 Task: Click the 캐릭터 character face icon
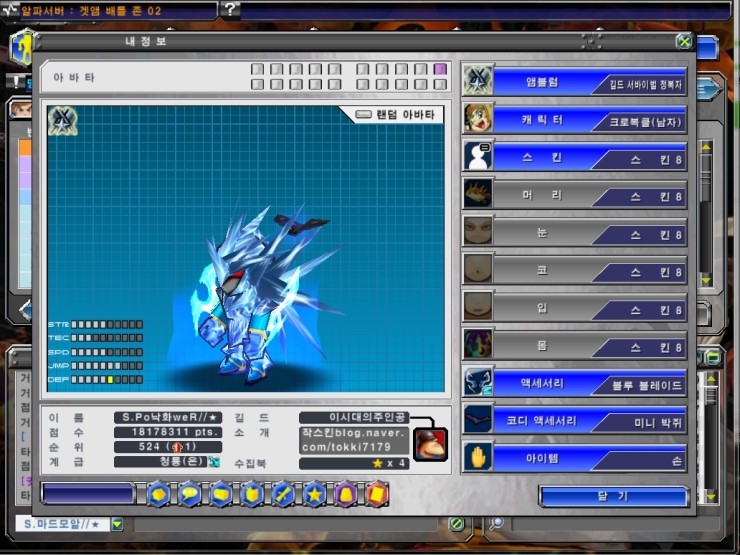(478, 118)
